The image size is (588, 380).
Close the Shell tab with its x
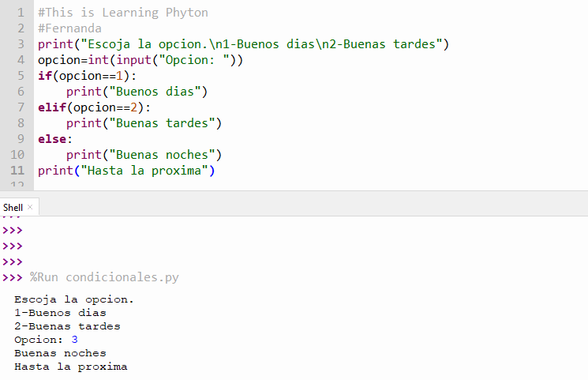[x=31, y=207]
